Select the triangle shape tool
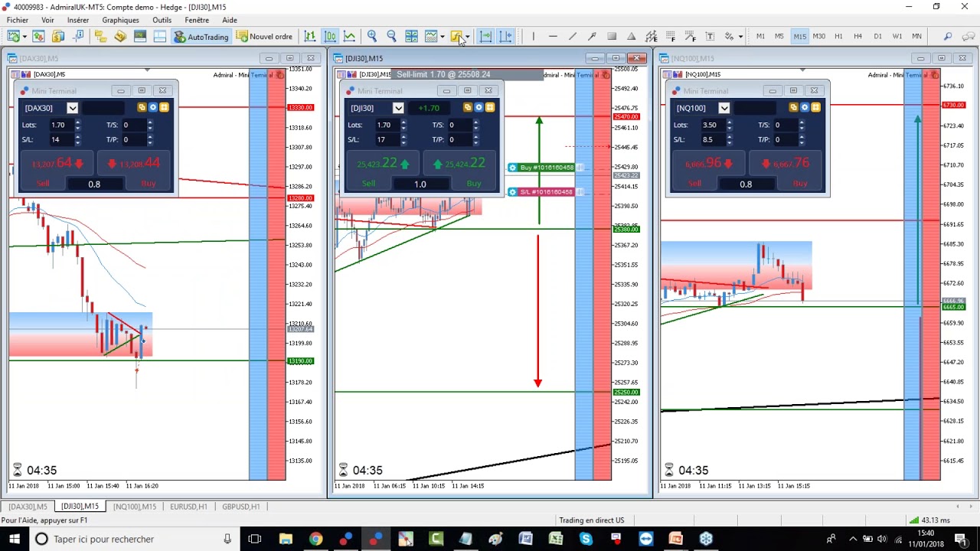980x551 pixels. [631, 36]
